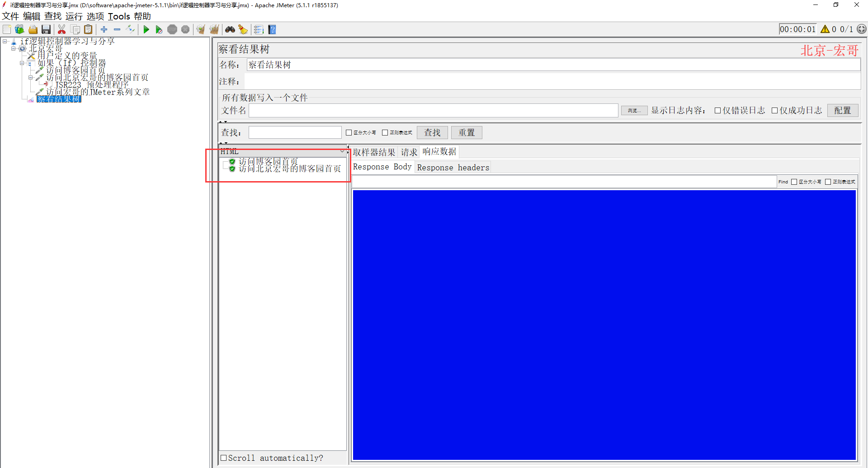The height and width of the screenshot is (468, 868).
Task: Open Search with binoculars icon
Action: (230, 29)
